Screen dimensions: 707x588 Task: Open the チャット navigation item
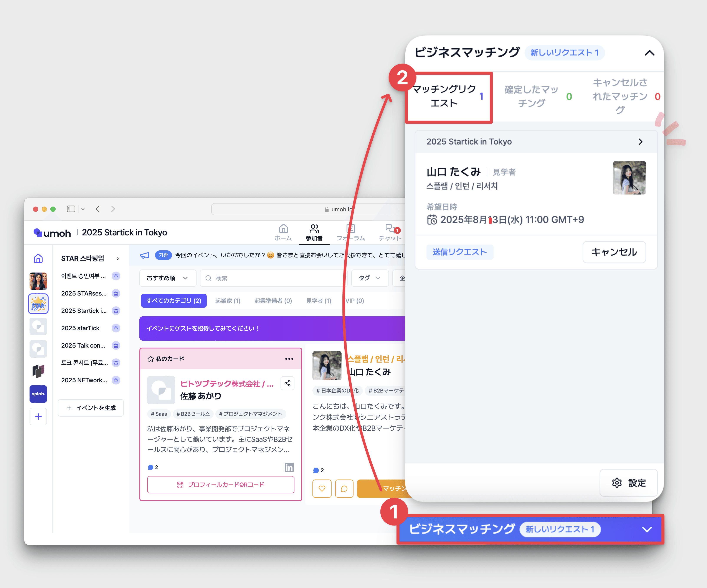390,232
